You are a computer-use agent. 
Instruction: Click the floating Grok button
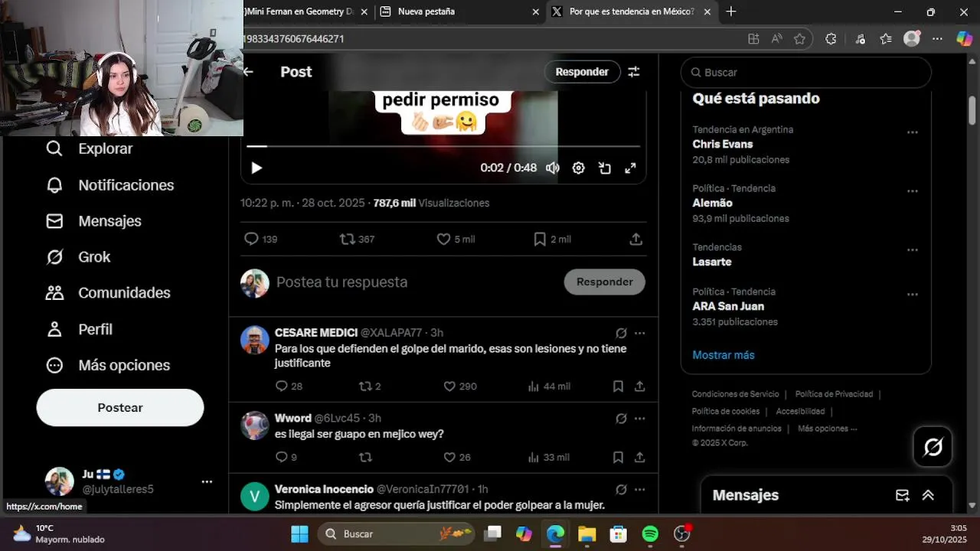coord(933,447)
